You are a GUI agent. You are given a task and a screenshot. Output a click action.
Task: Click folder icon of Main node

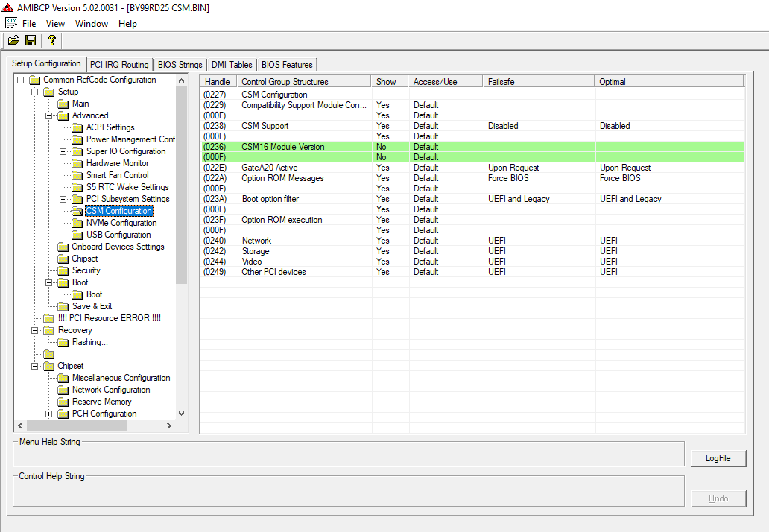coord(63,104)
